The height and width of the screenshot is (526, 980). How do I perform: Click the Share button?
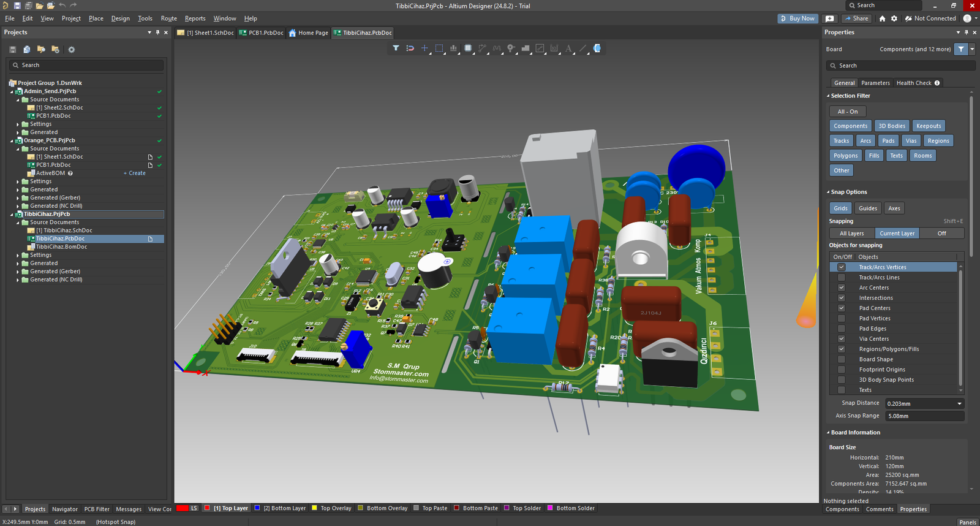tap(856, 18)
